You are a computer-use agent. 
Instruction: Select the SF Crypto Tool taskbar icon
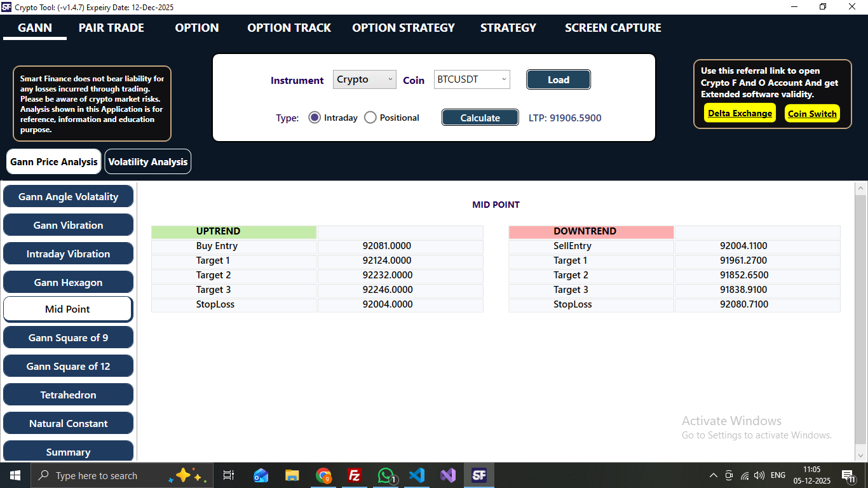479,475
